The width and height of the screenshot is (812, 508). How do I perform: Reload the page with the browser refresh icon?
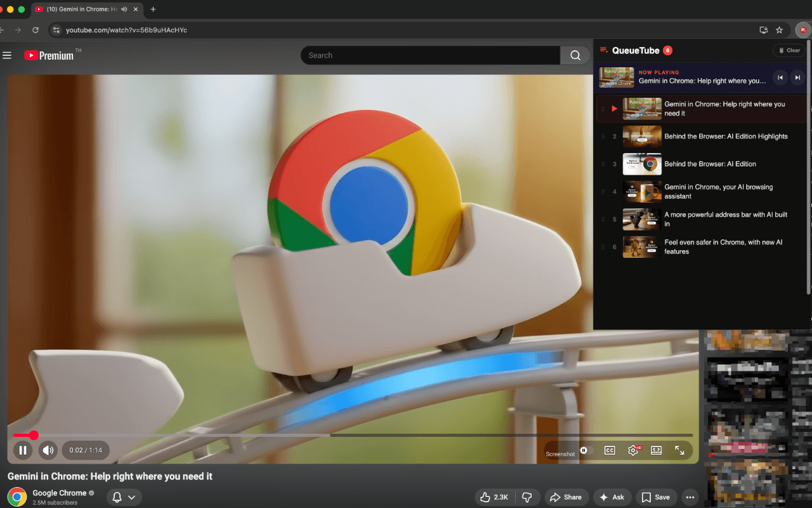(36, 30)
